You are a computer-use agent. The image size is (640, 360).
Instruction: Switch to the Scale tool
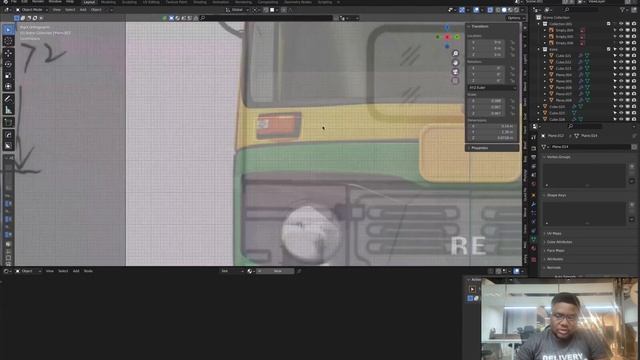8,76
